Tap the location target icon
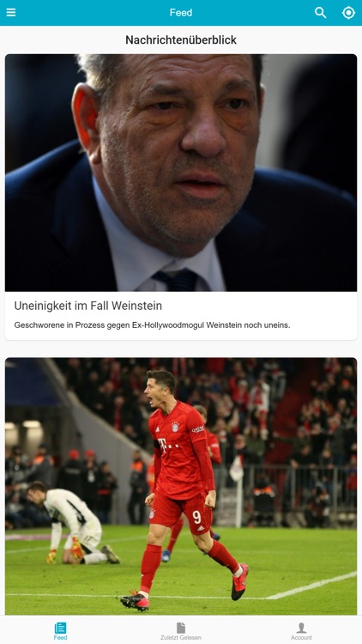 tap(348, 12)
